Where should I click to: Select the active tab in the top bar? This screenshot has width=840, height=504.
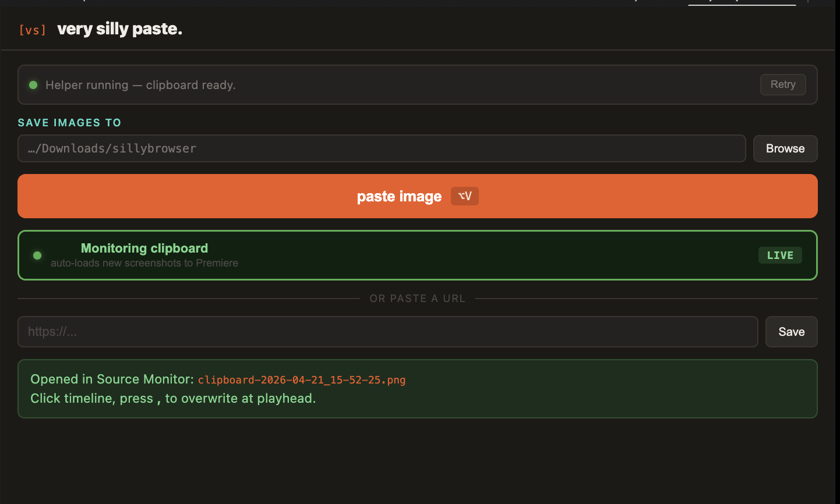click(x=742, y=3)
